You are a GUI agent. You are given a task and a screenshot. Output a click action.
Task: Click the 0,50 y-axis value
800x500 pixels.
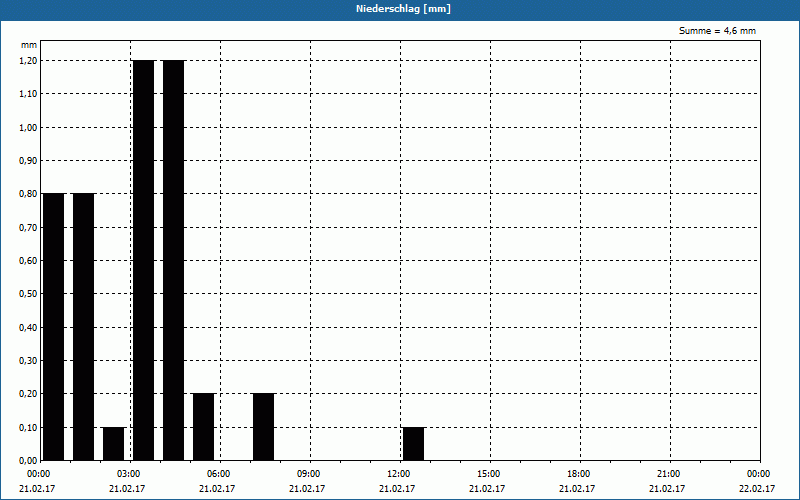(28, 294)
